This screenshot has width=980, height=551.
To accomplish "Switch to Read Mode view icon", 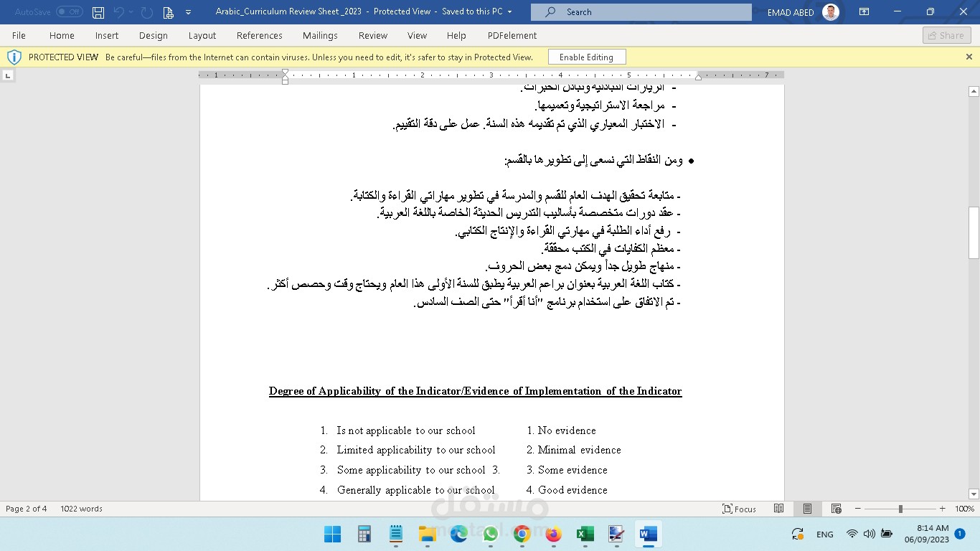I will pyautogui.click(x=778, y=509).
